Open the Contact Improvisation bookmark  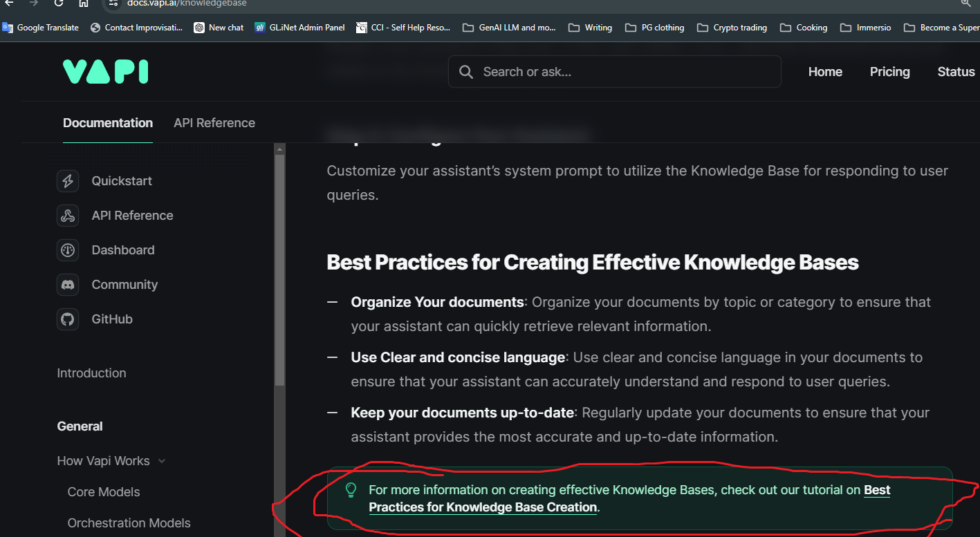click(x=137, y=28)
